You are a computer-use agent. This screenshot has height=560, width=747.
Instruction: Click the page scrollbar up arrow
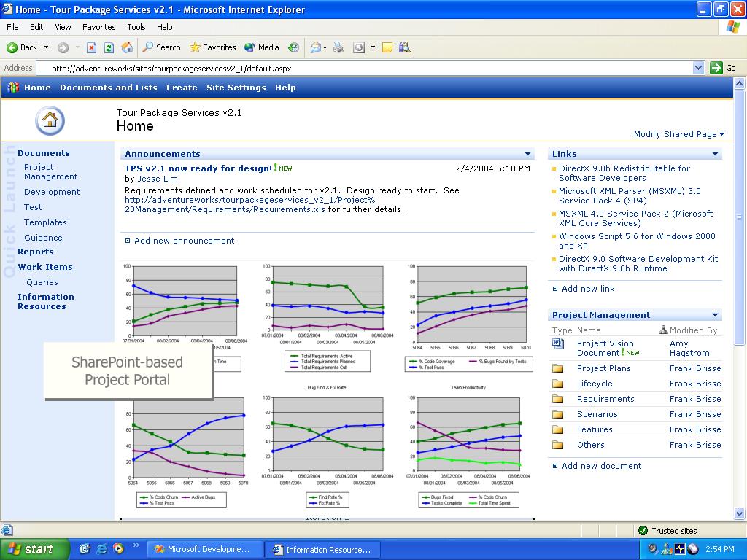pos(740,83)
